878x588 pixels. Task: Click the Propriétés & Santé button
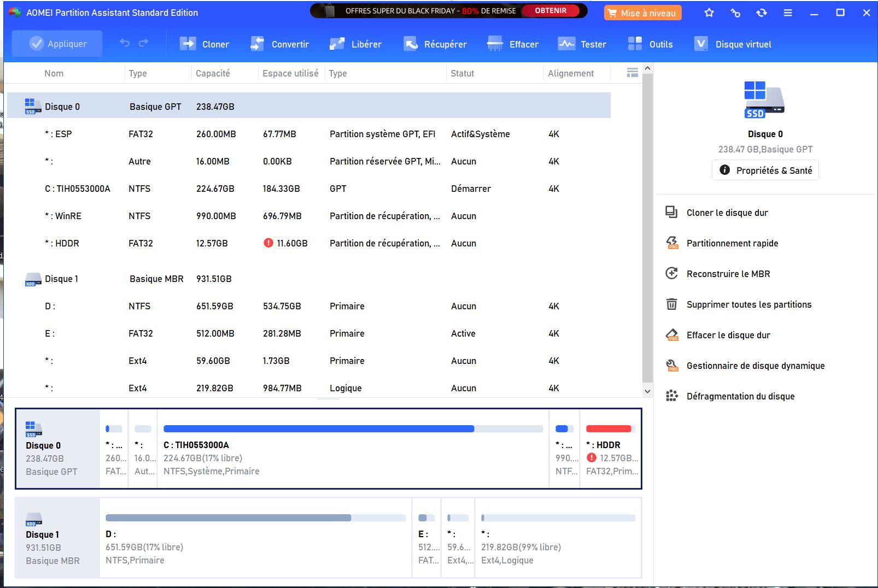tap(765, 170)
